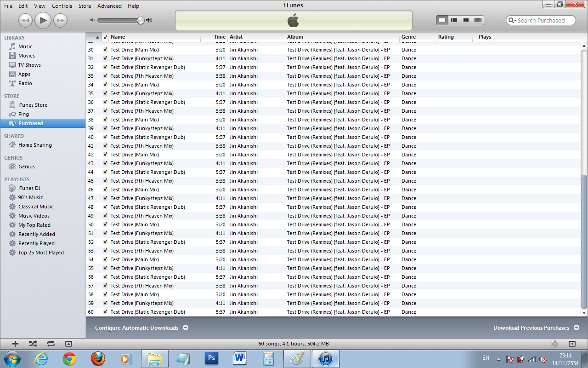Open Radio icon in sidebar

(x=12, y=83)
